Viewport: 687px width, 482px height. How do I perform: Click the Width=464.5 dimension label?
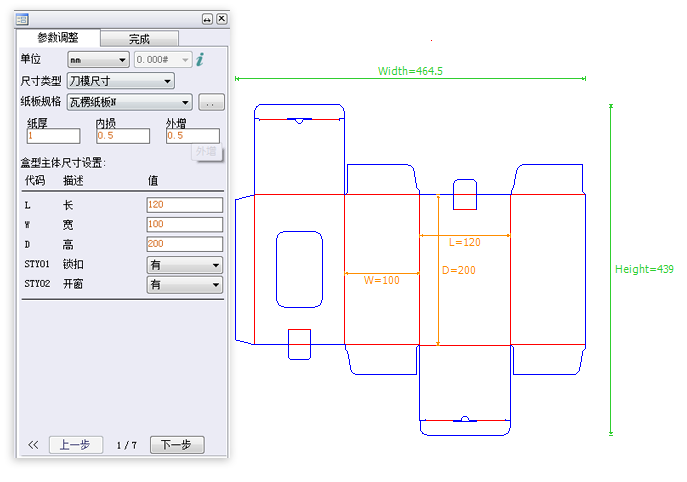pos(410,71)
